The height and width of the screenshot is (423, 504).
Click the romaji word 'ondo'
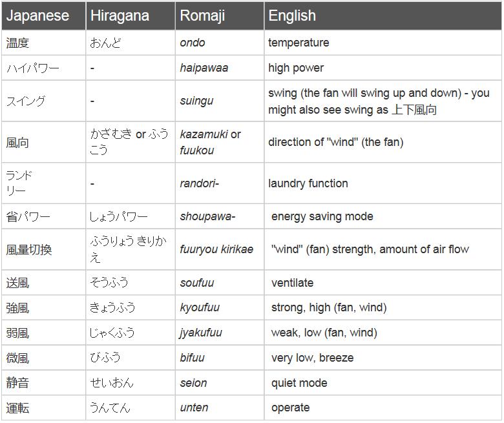[x=193, y=43]
